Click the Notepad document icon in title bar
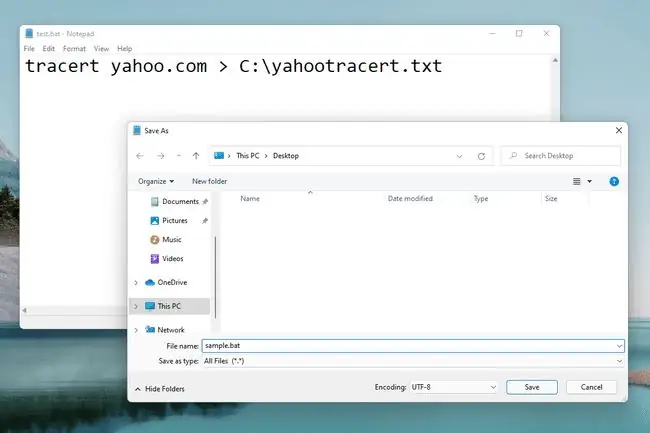Screen dimensions: 650x433 (x=29, y=33)
